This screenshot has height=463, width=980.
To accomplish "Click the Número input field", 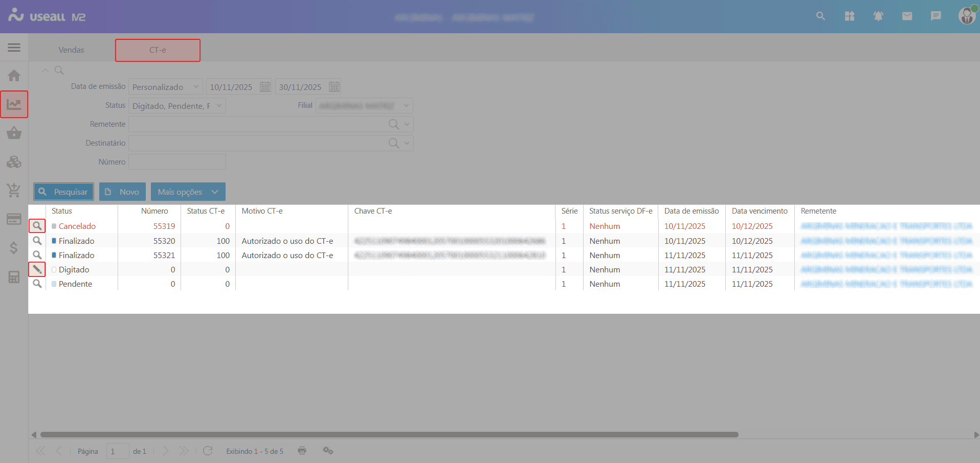I will pyautogui.click(x=177, y=162).
